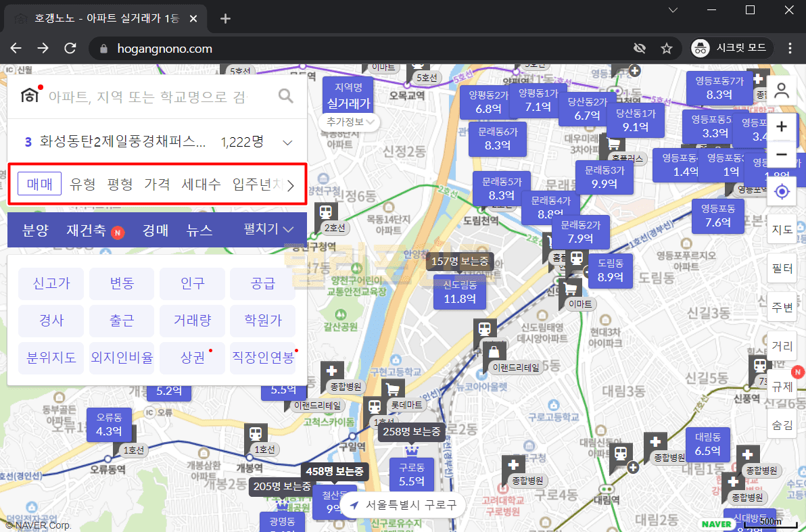Zoom in the map with plus button

tap(782, 126)
